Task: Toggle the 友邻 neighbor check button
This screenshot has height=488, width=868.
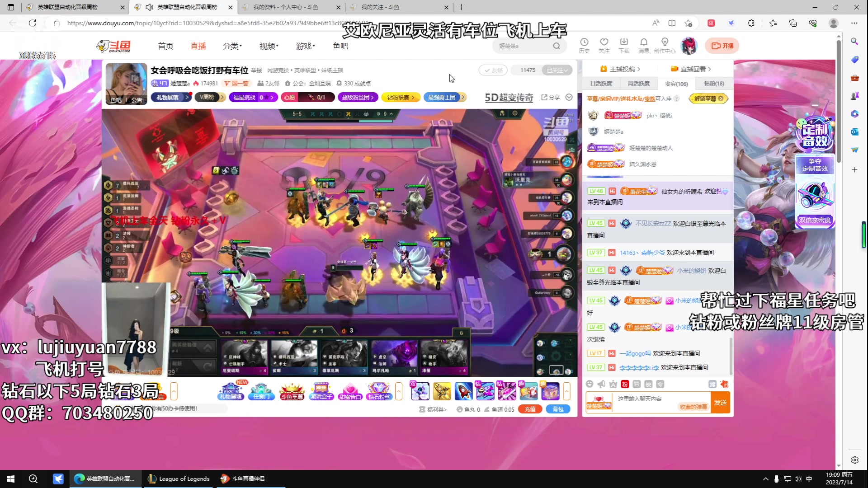Action: (x=493, y=70)
